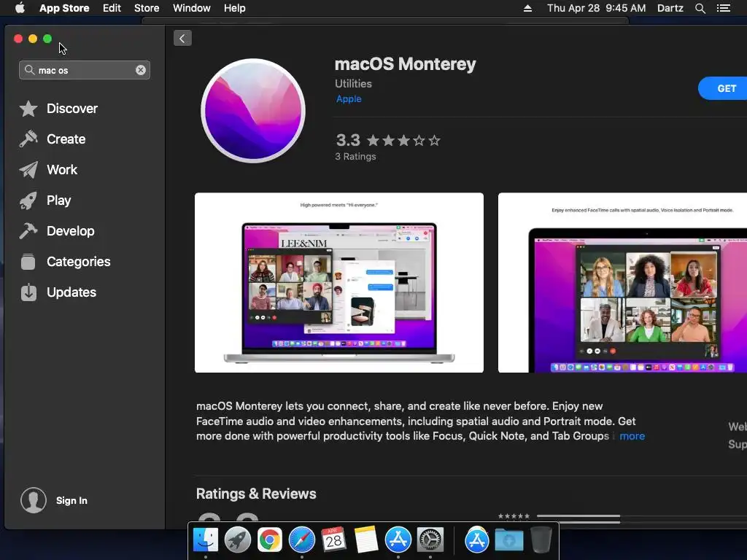Open Spotlight search in the menu bar
Viewport: 747px width, 560px height.
[700, 8]
